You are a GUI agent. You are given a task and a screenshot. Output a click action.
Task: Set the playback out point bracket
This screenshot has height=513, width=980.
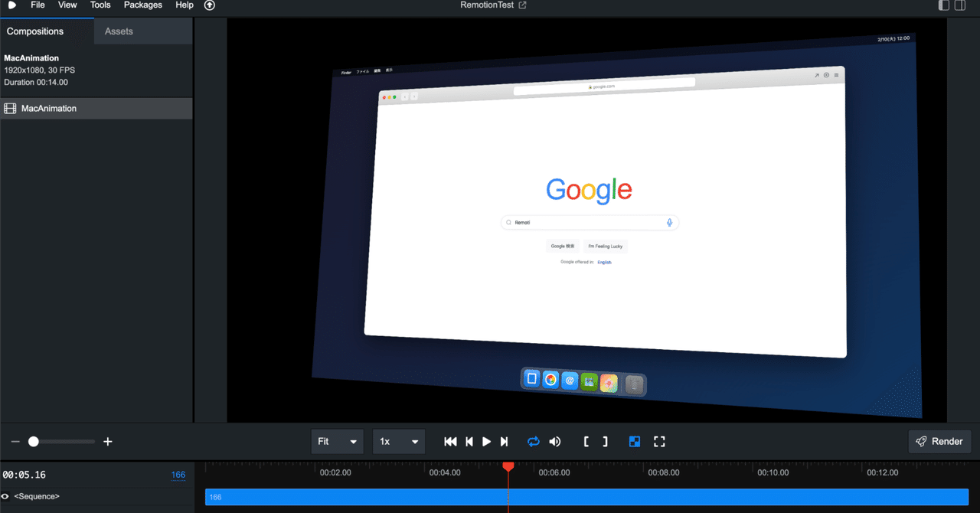(605, 441)
